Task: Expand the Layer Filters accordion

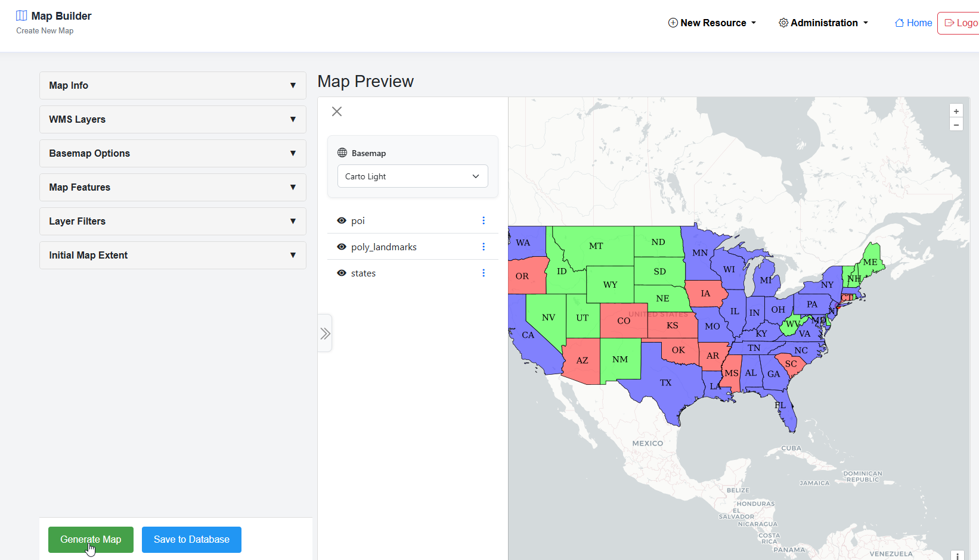Action: click(x=172, y=221)
